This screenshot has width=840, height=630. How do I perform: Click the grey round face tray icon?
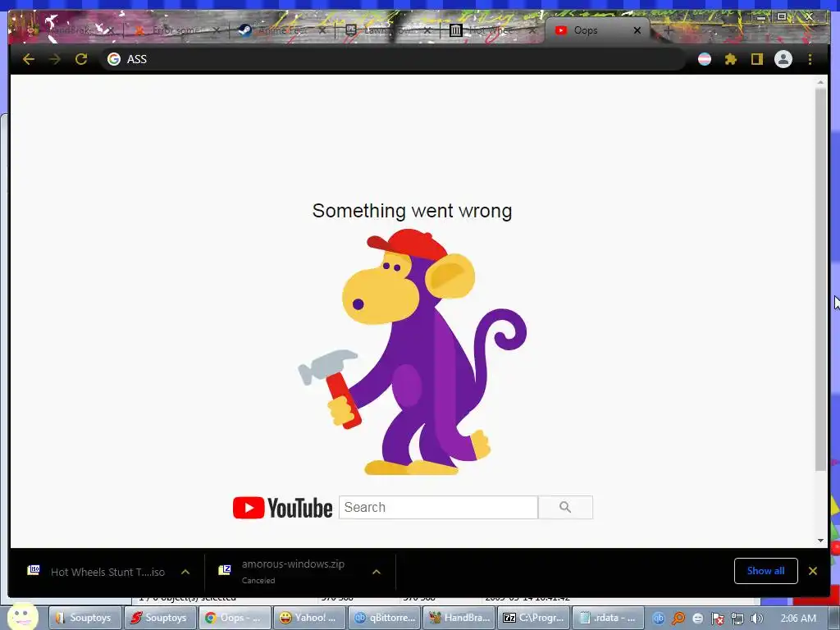tap(697, 619)
